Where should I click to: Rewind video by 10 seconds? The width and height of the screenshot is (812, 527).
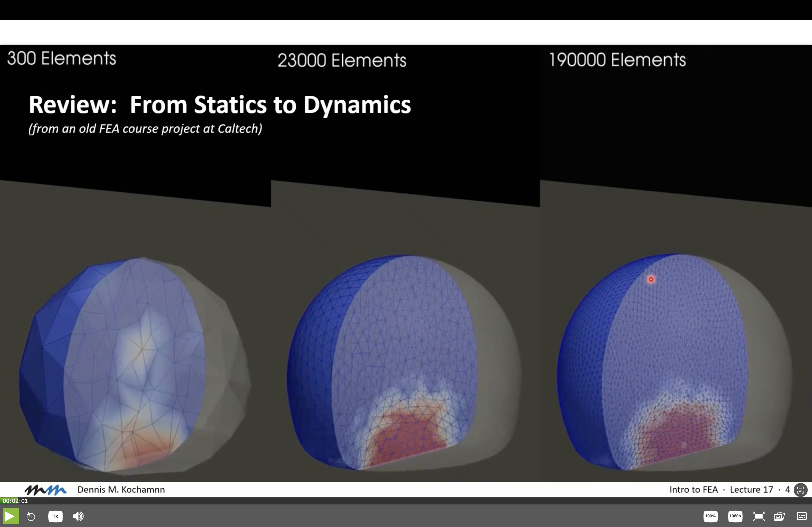click(x=31, y=516)
